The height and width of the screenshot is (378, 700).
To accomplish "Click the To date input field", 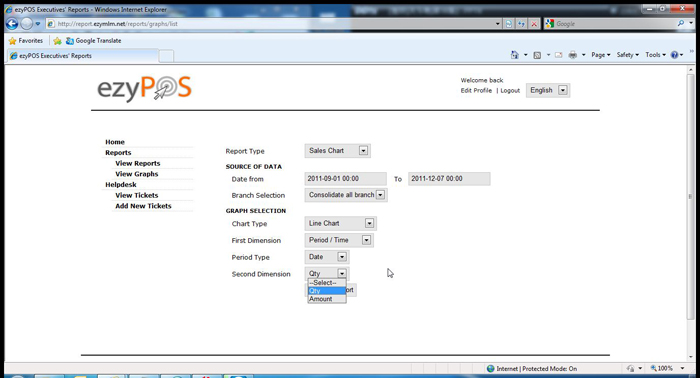I will pyautogui.click(x=449, y=179).
